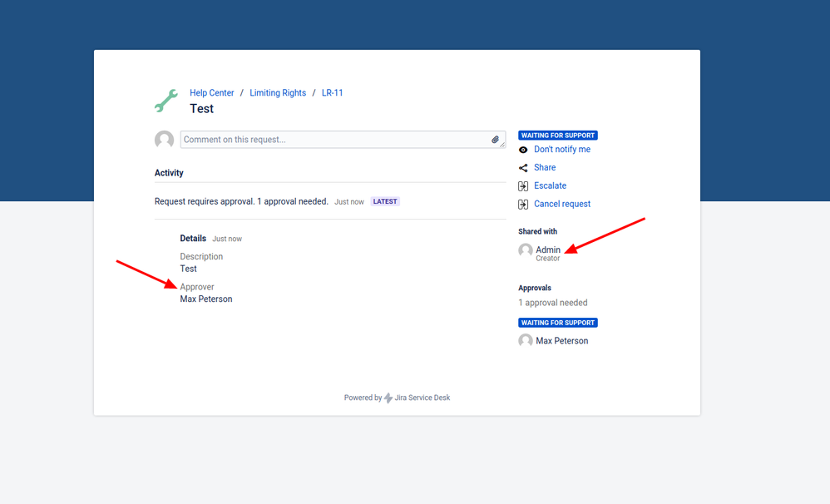Viewport: 830px width, 504px height.
Task: Click the Description field label
Action: [201, 257]
